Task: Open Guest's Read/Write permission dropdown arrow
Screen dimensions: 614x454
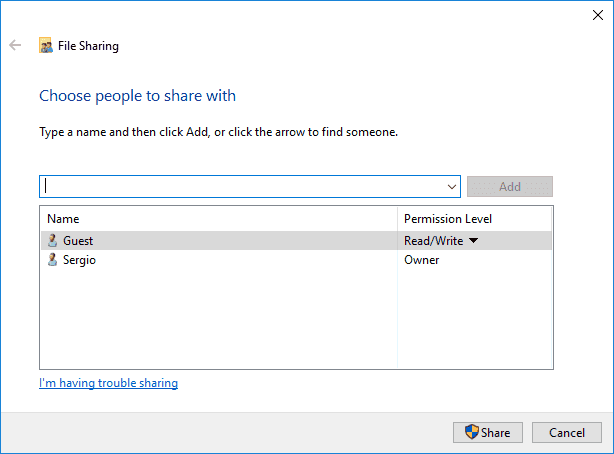Action: click(x=474, y=241)
